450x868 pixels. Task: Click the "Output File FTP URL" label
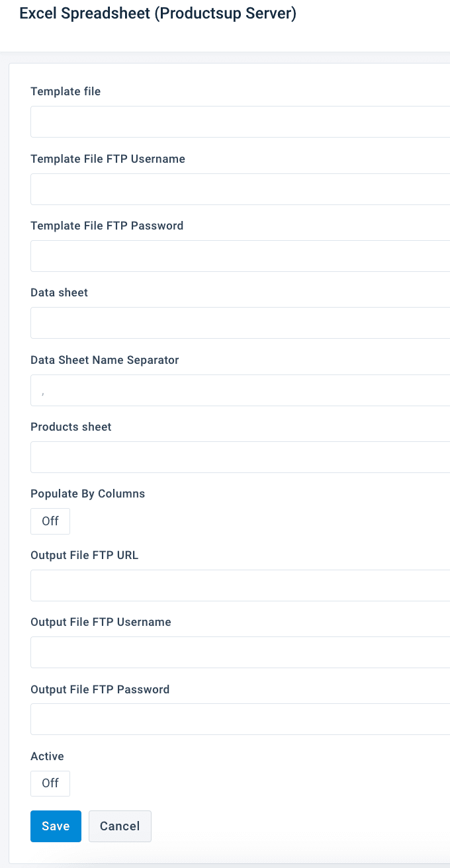tap(84, 555)
